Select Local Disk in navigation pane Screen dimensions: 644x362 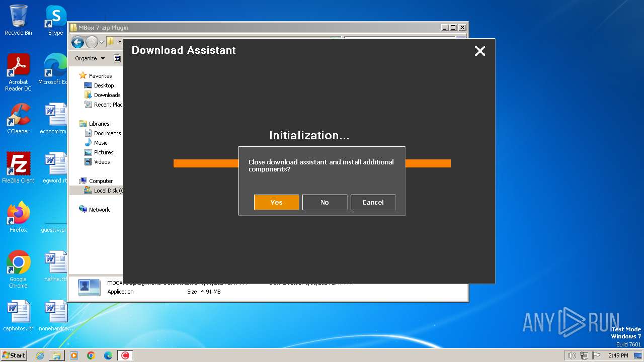click(x=96, y=191)
